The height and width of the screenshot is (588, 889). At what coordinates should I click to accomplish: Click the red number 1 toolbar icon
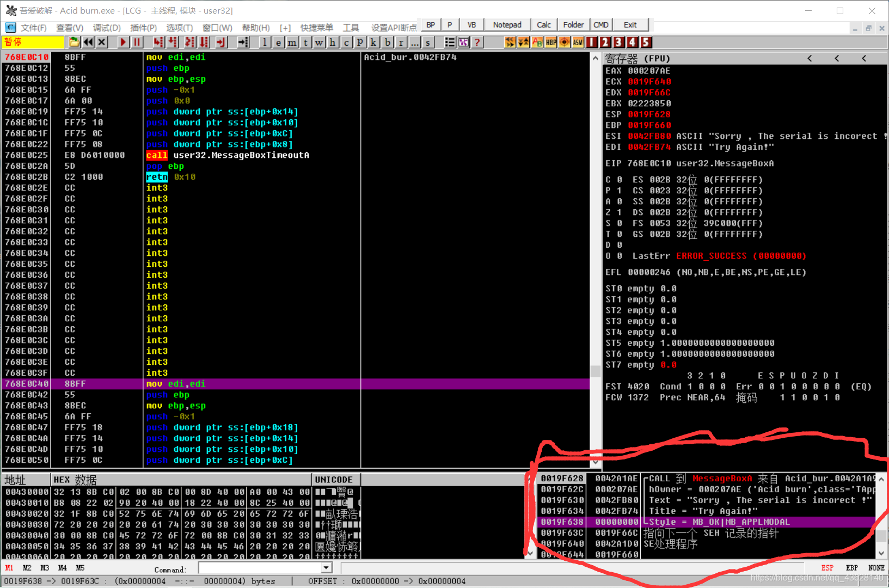[592, 42]
